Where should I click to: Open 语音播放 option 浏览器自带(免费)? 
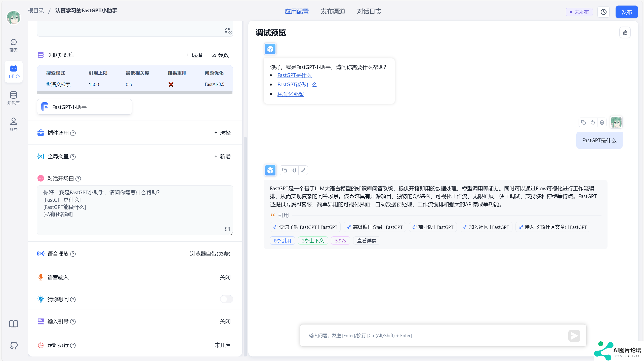click(x=210, y=254)
